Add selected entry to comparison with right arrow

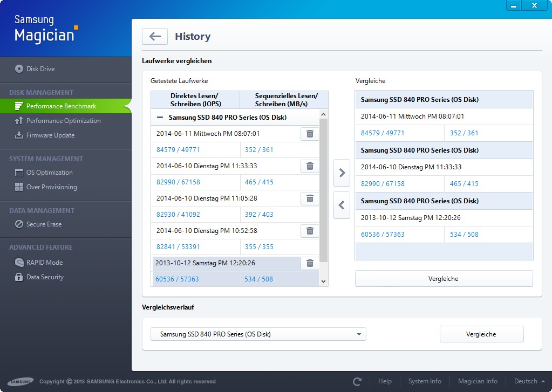tap(342, 173)
